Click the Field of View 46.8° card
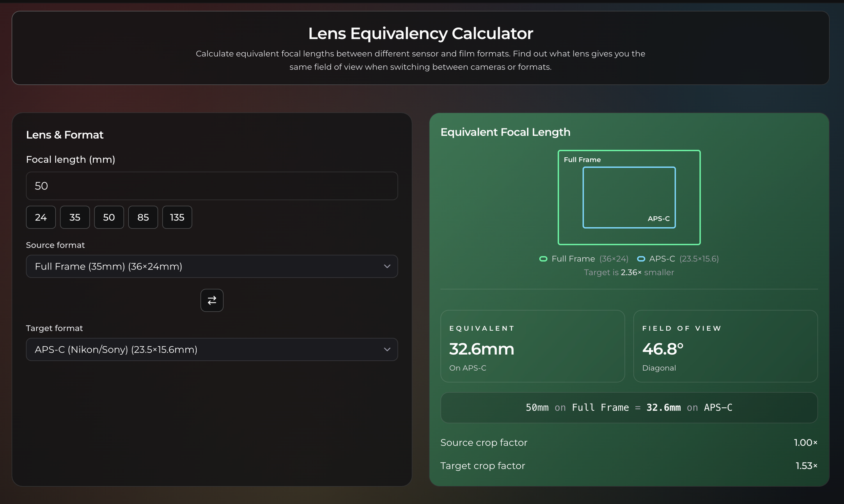 (x=725, y=346)
